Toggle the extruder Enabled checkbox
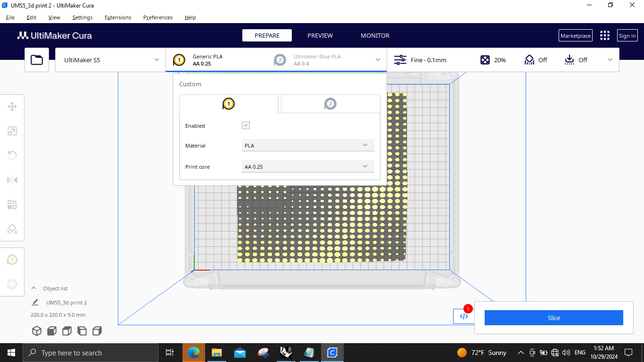Viewport: 644px width, 362px height. click(x=246, y=125)
